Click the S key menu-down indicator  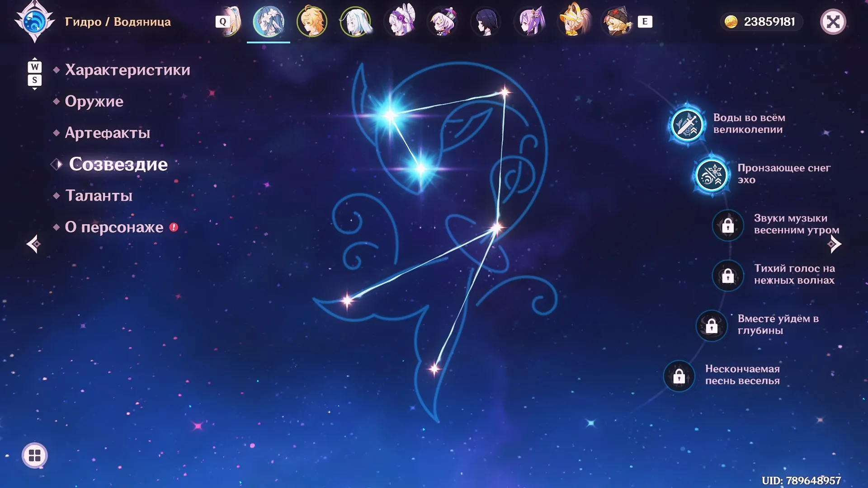tap(35, 80)
